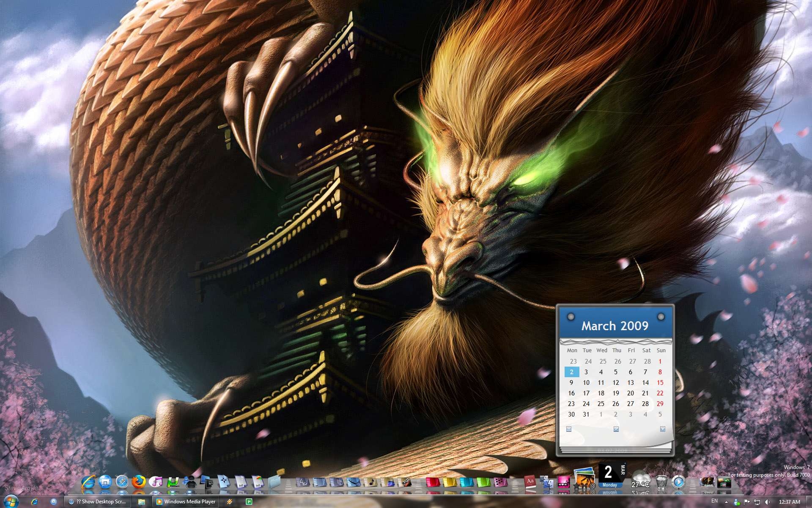Image resolution: width=812 pixels, height=508 pixels.
Task: Click the uTorrent taskbar icon
Action: click(x=249, y=502)
